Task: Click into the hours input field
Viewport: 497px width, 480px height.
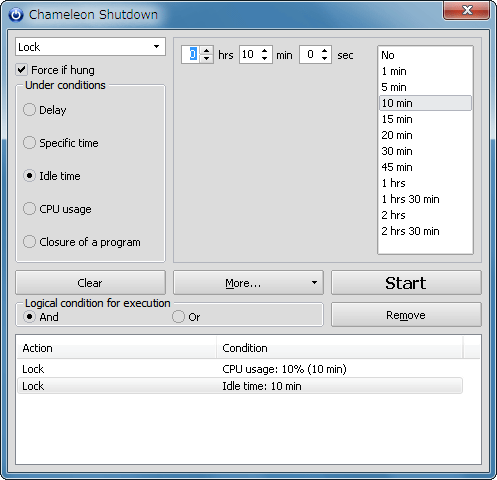Action: coord(192,54)
